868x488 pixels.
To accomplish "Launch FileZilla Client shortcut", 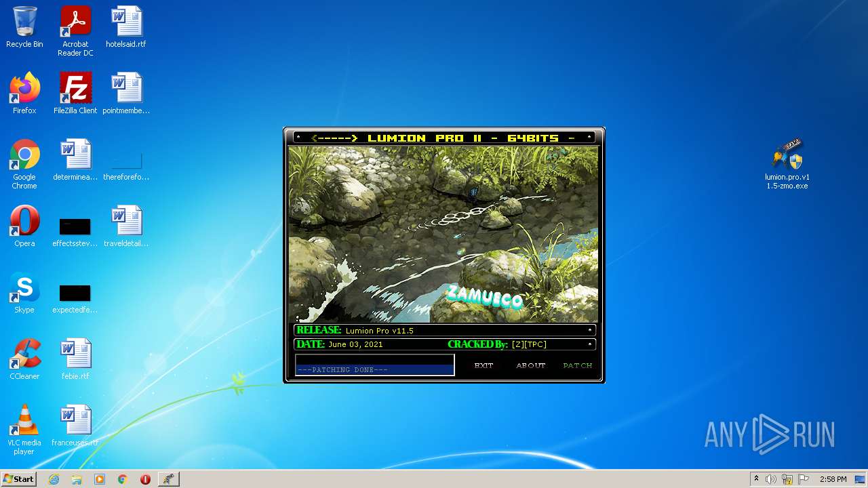I will pyautogui.click(x=75, y=94).
